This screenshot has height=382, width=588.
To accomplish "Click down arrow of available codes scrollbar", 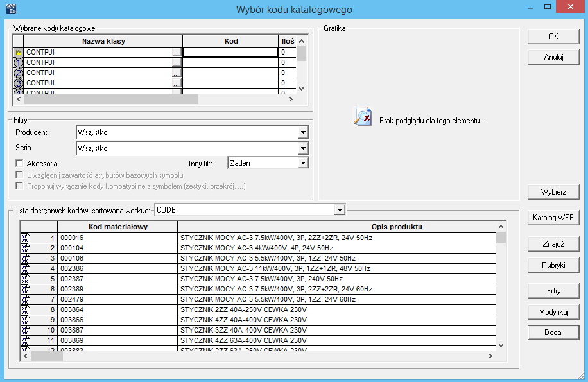I will coord(501,345).
